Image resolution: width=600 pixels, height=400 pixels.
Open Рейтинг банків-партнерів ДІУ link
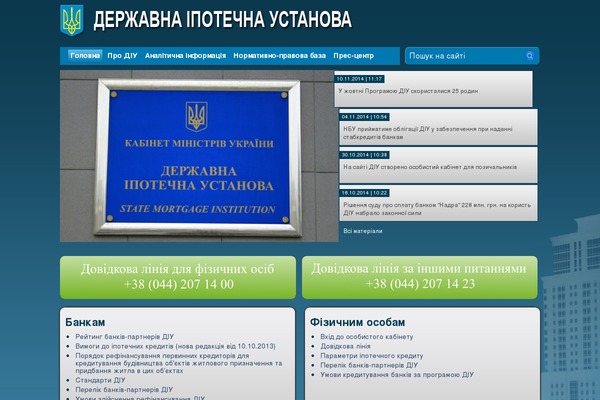124,337
